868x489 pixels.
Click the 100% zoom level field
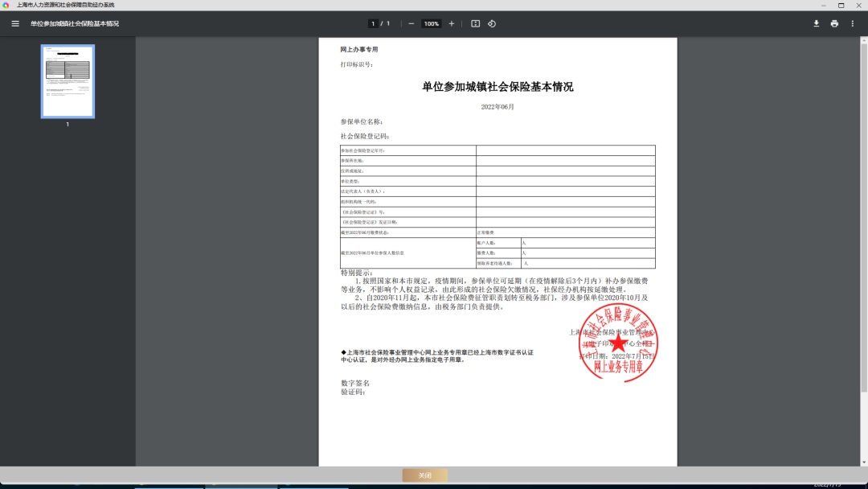[x=432, y=23]
